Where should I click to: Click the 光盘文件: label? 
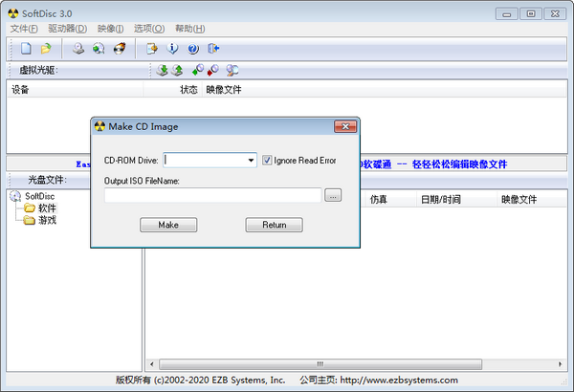coord(48,180)
